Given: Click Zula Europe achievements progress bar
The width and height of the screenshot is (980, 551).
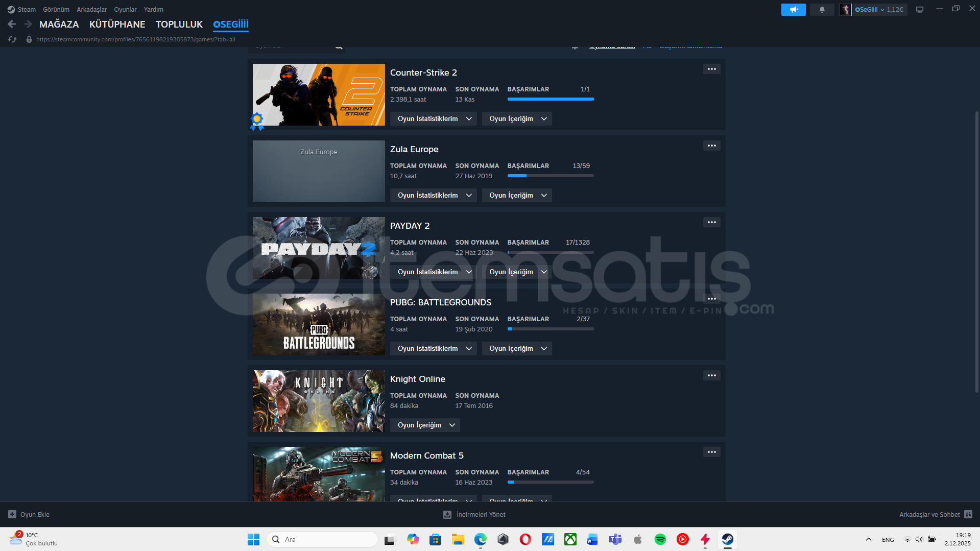Looking at the screenshot, I should coord(550,176).
